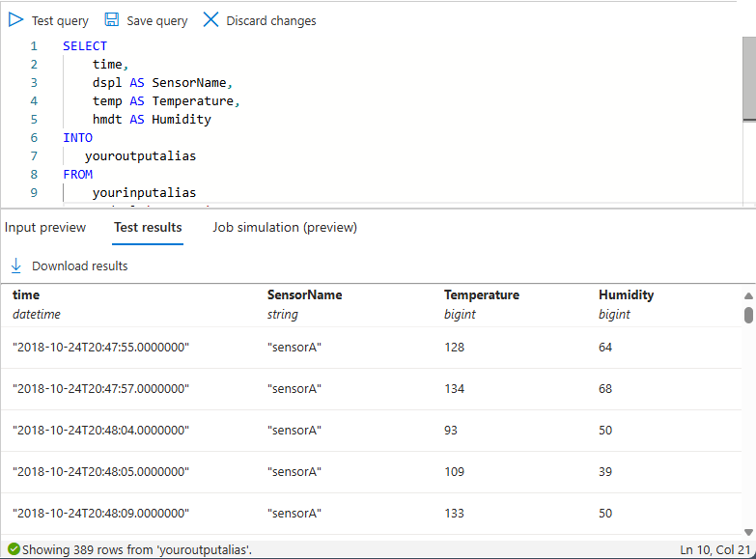Viewport: 756px width, 559px height.
Task: Click timestamp 2018-10-24T20:47:57 cell
Action: click(x=100, y=389)
